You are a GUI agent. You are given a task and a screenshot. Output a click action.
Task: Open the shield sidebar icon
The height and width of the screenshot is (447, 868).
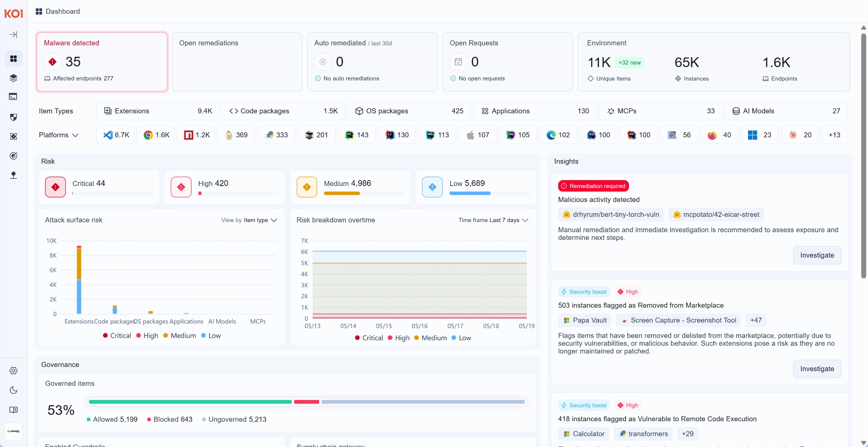coord(14,117)
